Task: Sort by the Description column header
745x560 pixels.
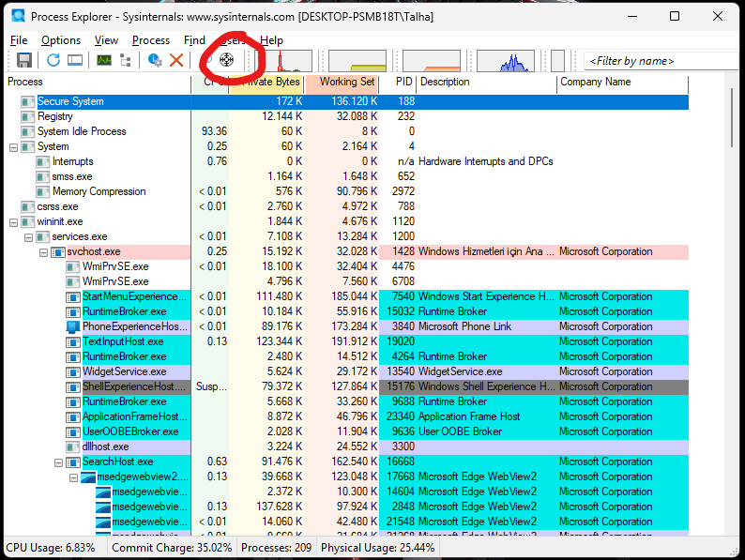Action: pos(486,82)
